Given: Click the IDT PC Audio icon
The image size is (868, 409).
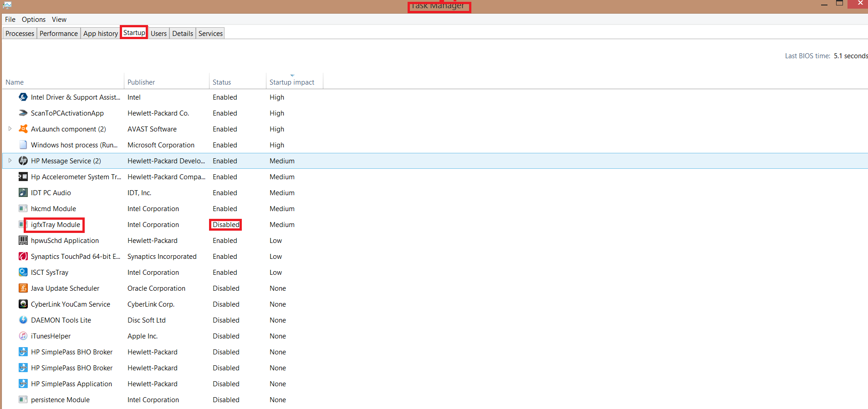Looking at the screenshot, I should tap(23, 192).
